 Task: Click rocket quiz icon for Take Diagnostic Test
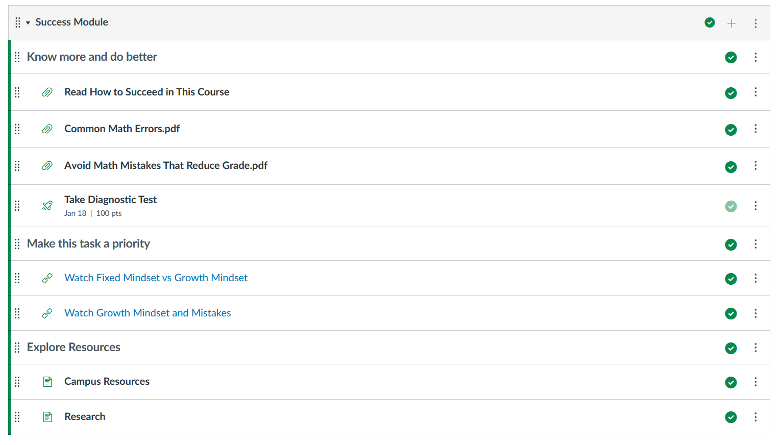click(x=47, y=205)
